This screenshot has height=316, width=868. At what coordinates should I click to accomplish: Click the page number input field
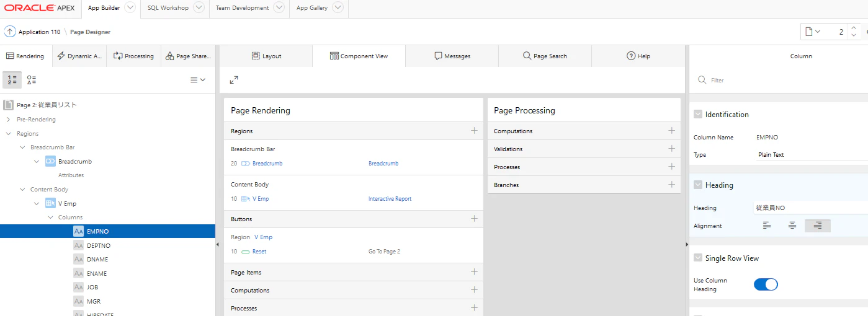coord(834,32)
